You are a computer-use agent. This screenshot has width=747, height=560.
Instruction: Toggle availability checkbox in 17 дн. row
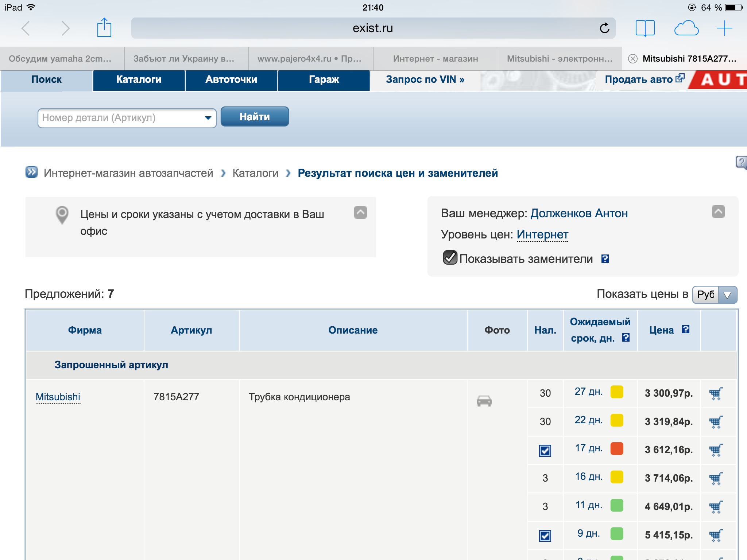point(545,451)
